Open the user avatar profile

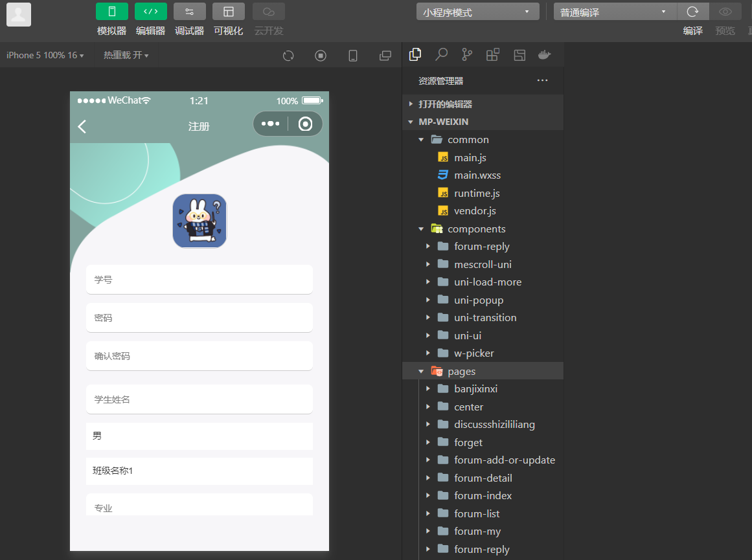(19, 14)
